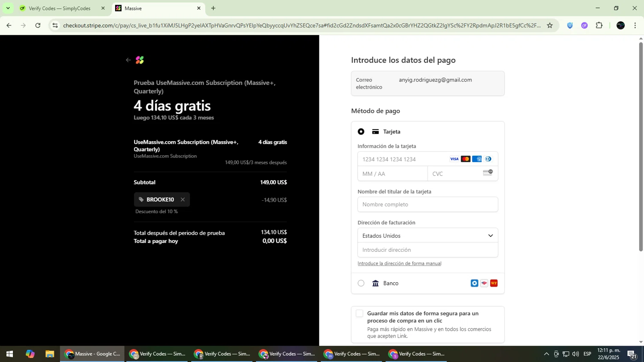Open the volume control in tray
Image resolution: width=644 pixels, height=362 pixels.
click(575, 354)
